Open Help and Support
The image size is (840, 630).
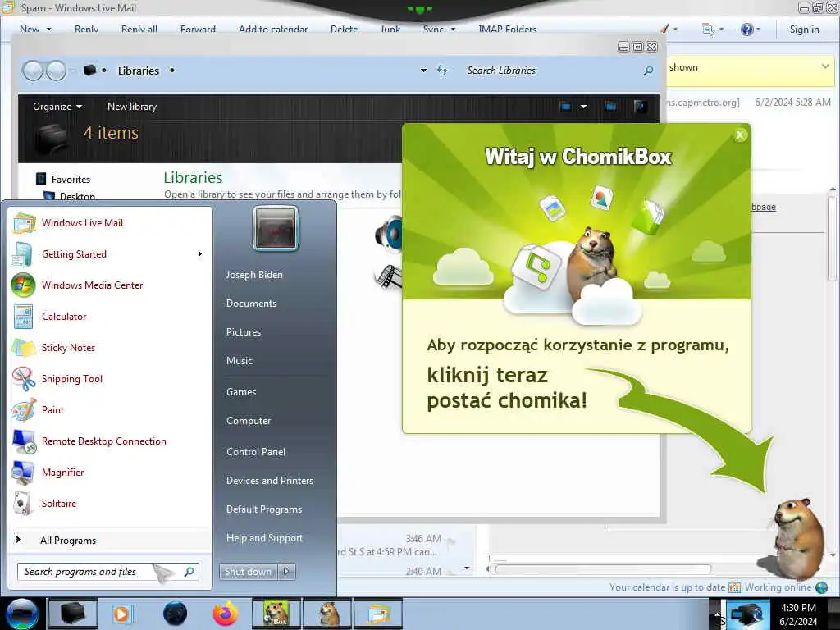pos(264,538)
